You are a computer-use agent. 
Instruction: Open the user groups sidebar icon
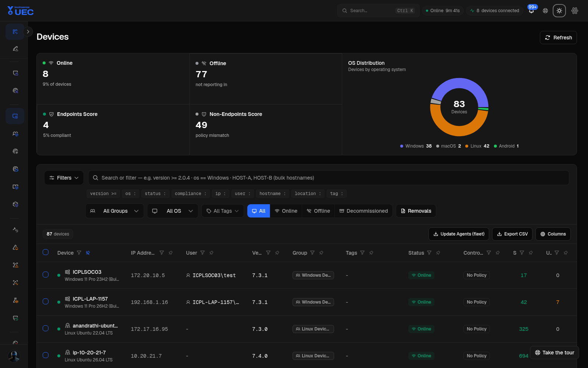point(15,134)
